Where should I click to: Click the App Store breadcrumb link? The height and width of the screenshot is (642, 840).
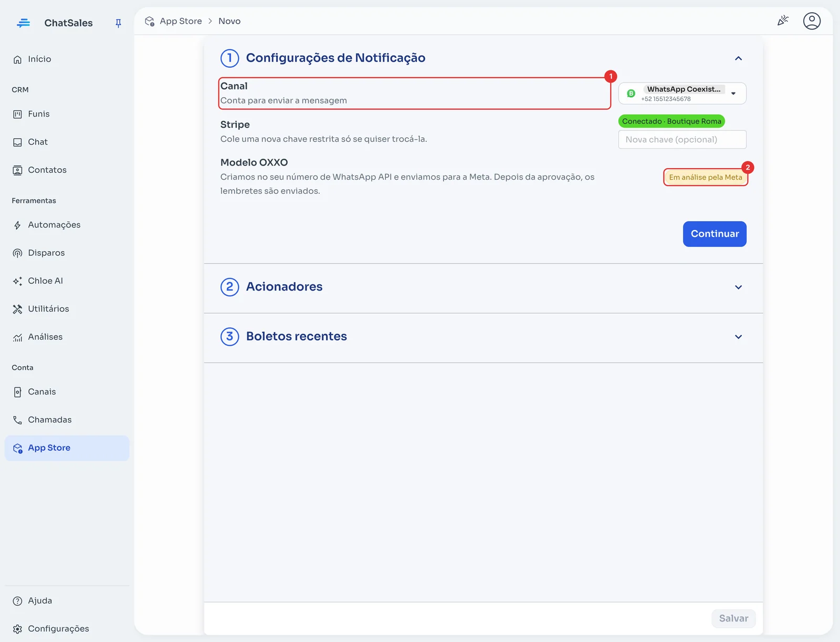[x=181, y=21]
